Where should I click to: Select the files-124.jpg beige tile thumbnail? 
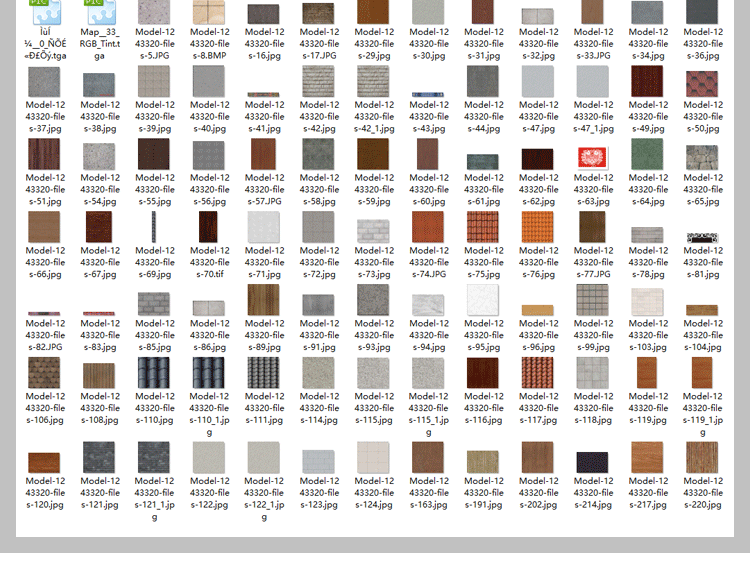click(x=373, y=457)
